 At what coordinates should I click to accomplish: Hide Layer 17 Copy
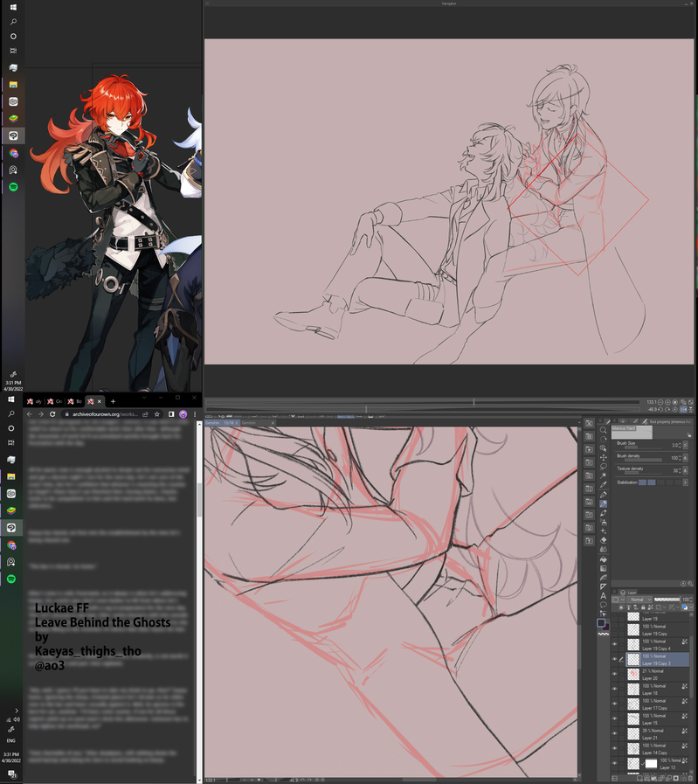(614, 704)
